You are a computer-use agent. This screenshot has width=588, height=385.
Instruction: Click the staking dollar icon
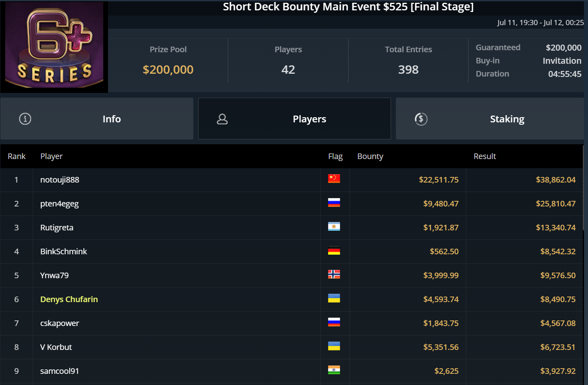tap(421, 119)
